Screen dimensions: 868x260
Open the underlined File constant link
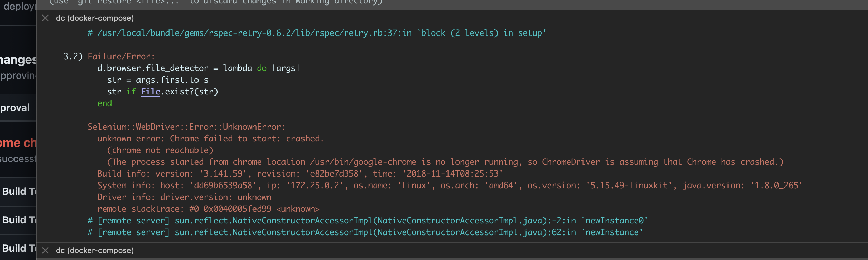click(x=151, y=91)
